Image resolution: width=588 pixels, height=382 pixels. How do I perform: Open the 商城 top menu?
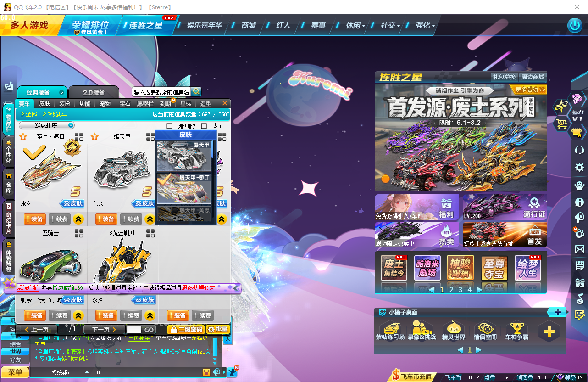[x=249, y=26]
